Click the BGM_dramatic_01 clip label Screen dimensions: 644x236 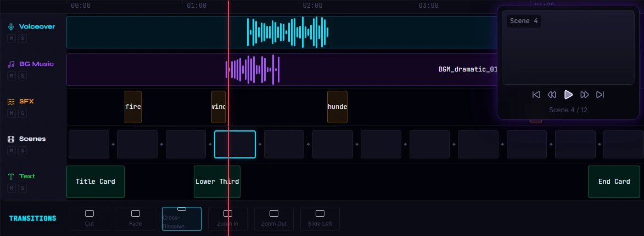[468, 69]
